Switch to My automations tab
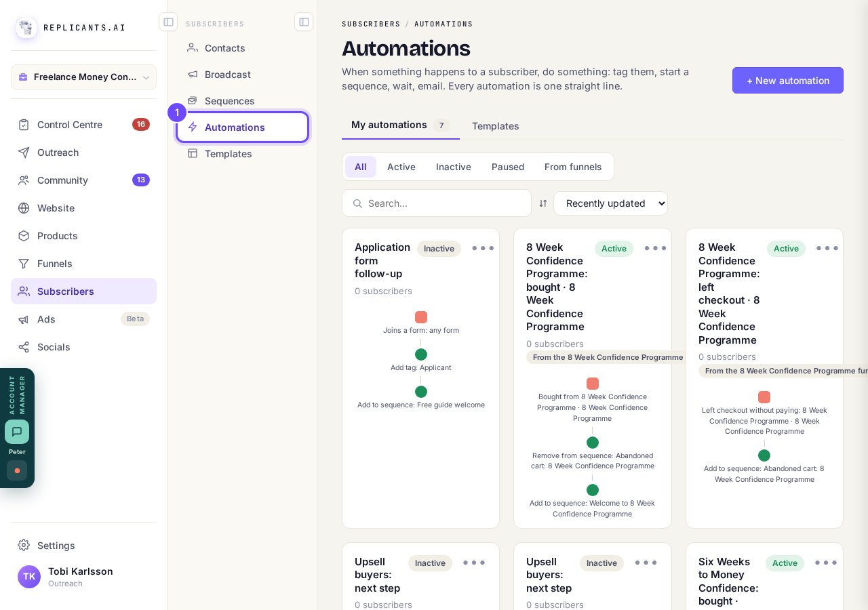Screen dimensions: 868x610 pyautogui.click(x=400, y=125)
